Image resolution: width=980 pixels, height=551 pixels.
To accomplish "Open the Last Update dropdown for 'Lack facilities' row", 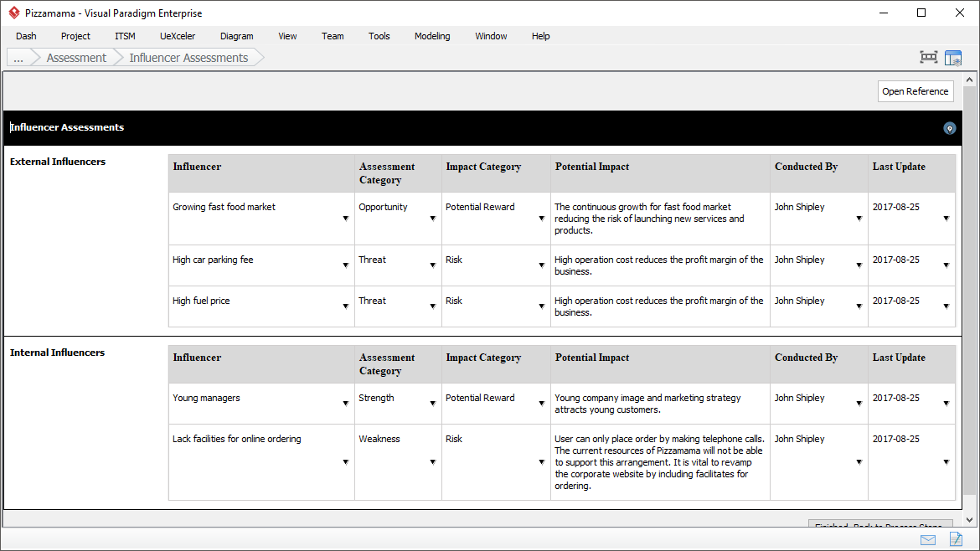I will [x=946, y=462].
